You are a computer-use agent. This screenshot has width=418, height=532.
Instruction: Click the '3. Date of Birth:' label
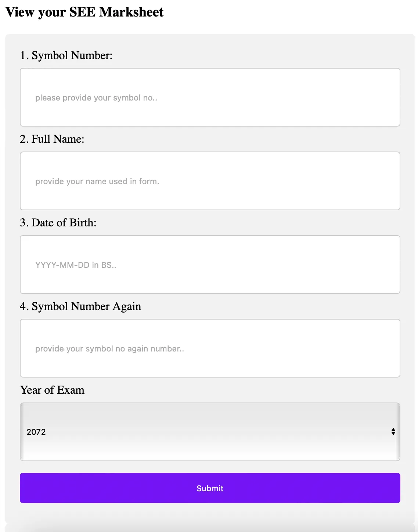point(58,223)
